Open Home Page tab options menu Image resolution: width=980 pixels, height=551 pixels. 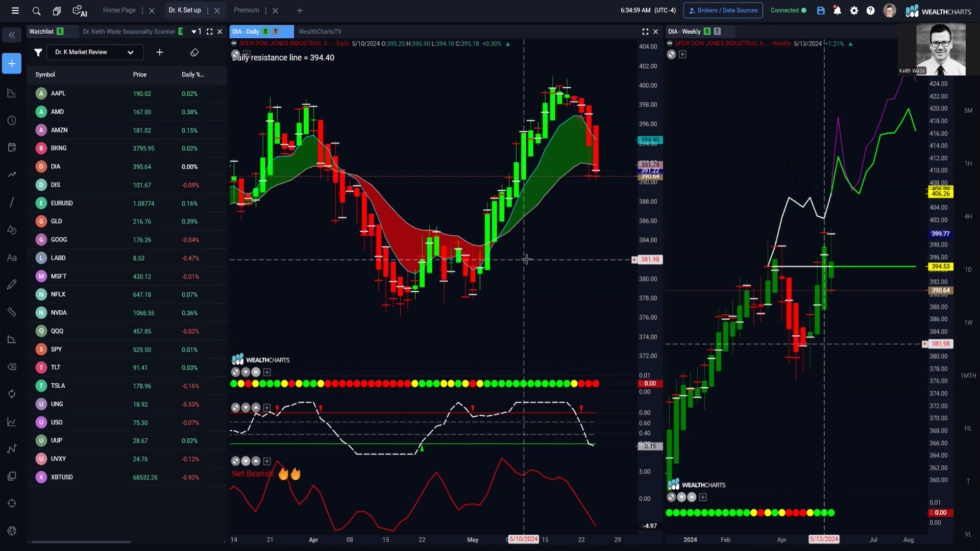(x=142, y=10)
